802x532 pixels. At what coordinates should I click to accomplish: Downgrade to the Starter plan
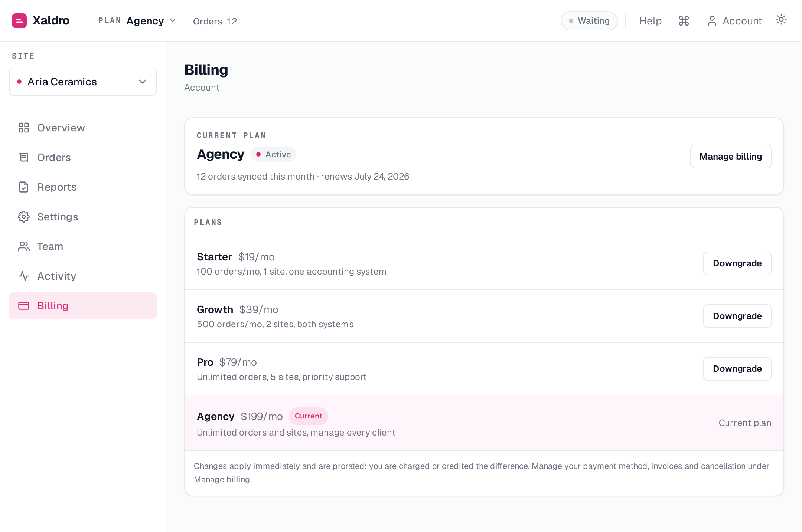(x=737, y=263)
